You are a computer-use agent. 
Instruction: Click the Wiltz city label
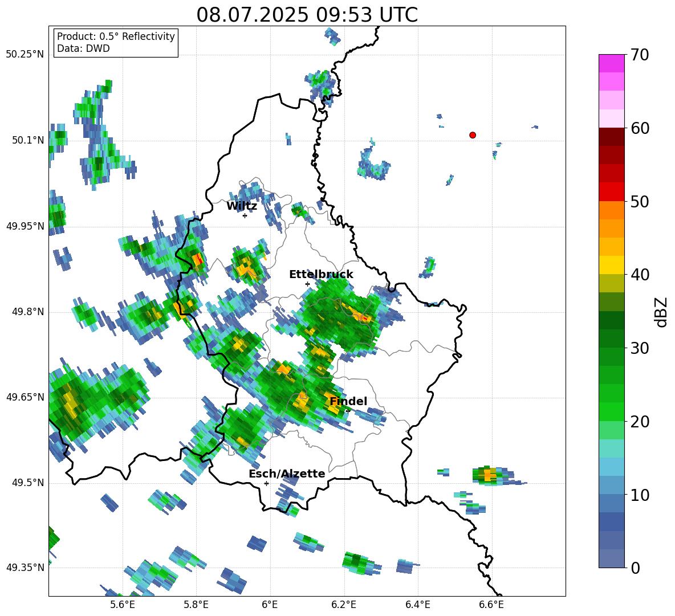coord(242,206)
